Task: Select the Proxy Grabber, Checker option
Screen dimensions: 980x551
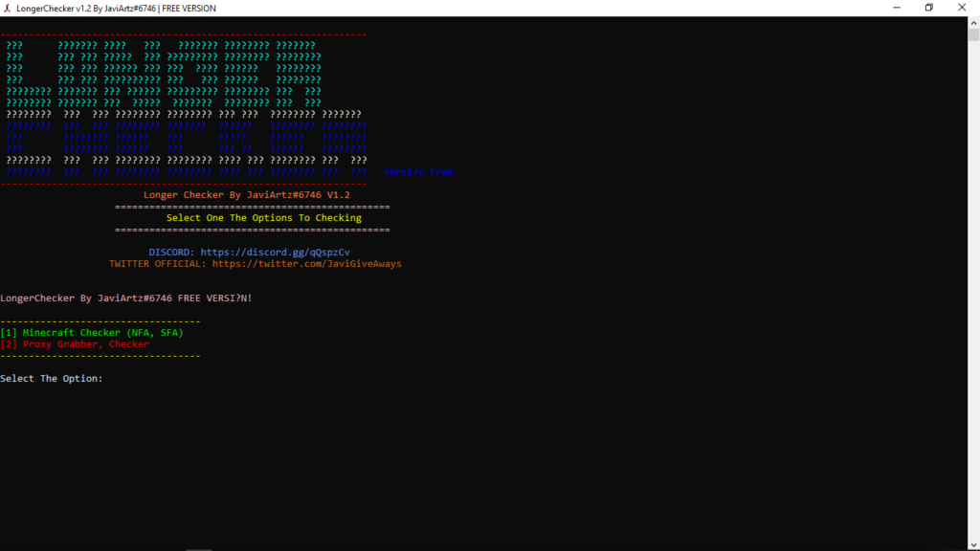Action: click(x=75, y=344)
